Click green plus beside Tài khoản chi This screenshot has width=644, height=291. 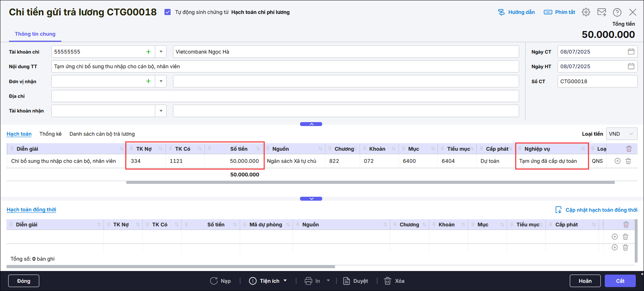[x=148, y=52]
